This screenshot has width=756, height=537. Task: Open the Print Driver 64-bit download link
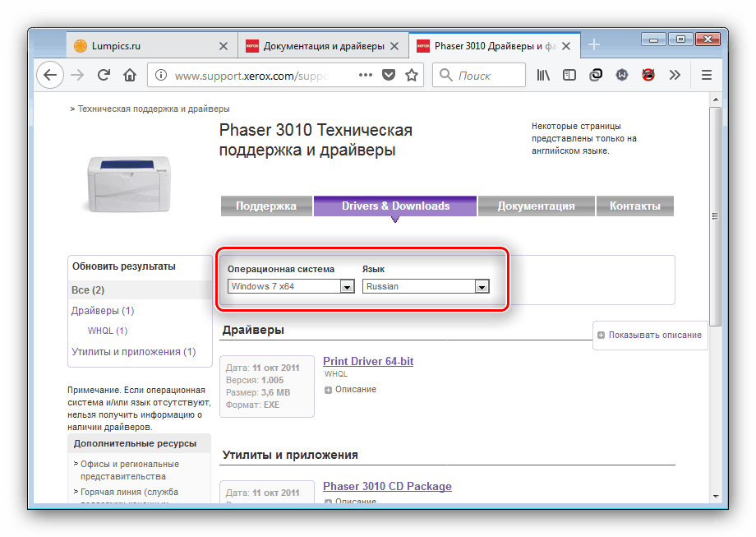click(368, 361)
